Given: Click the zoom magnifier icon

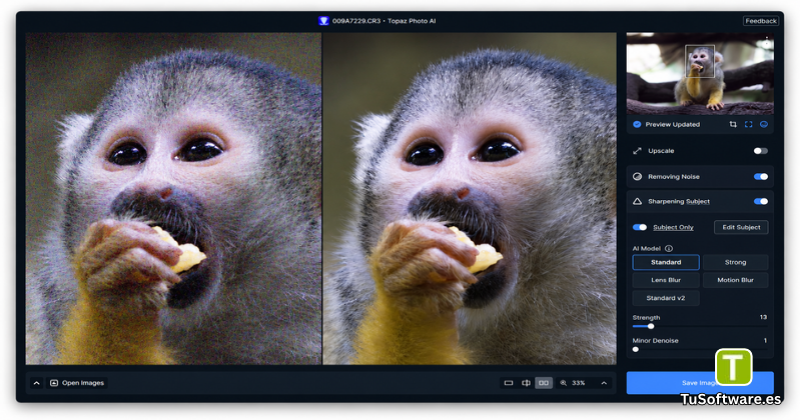Looking at the screenshot, I should pyautogui.click(x=563, y=383).
